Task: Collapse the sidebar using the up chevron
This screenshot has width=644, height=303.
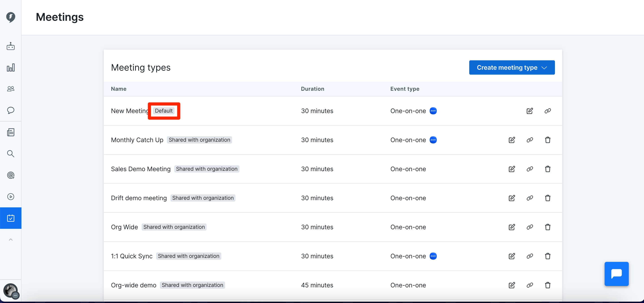Action: 11,240
